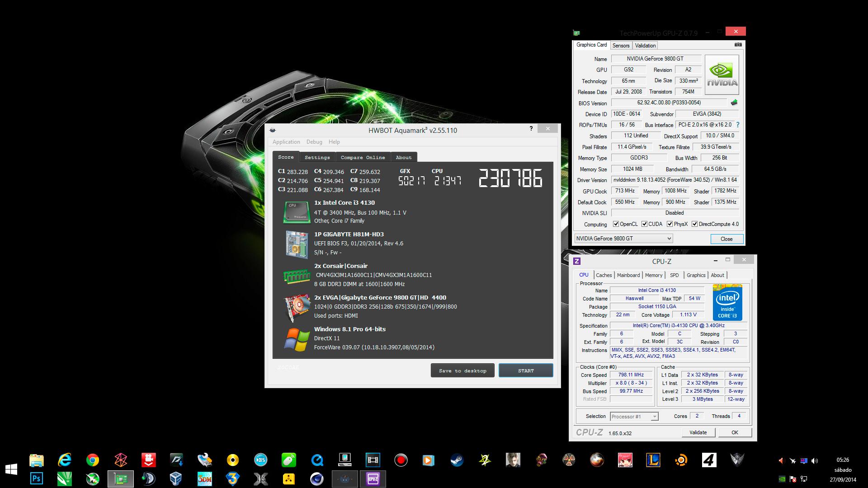Toggle the CUDA checkbox in GPU-Z
Viewport: 868px width, 488px height.
pyautogui.click(x=644, y=224)
